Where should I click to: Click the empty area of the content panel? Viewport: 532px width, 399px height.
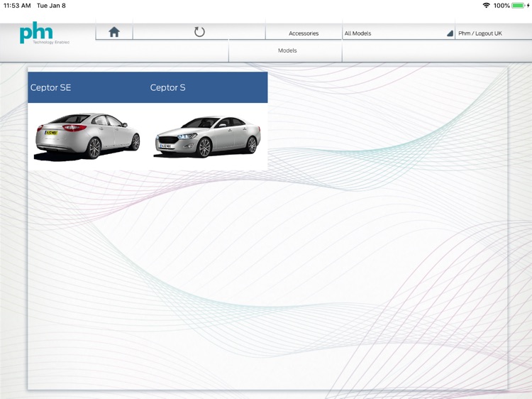point(284,284)
